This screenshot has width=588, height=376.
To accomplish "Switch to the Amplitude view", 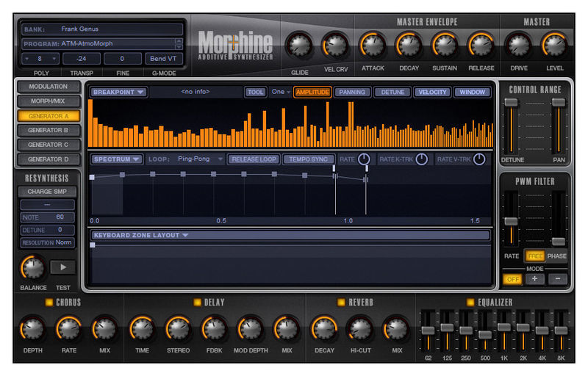I will tap(312, 92).
